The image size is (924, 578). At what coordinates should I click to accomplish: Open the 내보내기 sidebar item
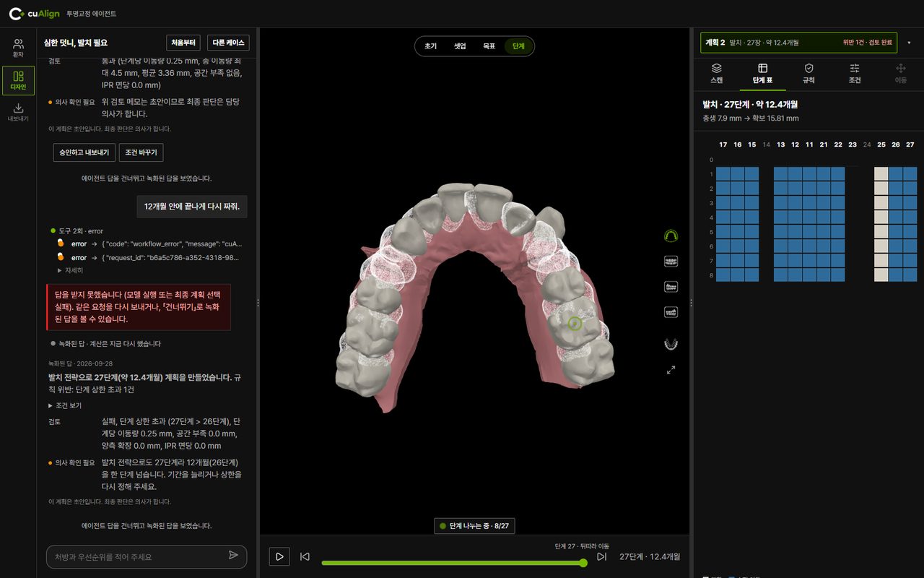pos(18,112)
